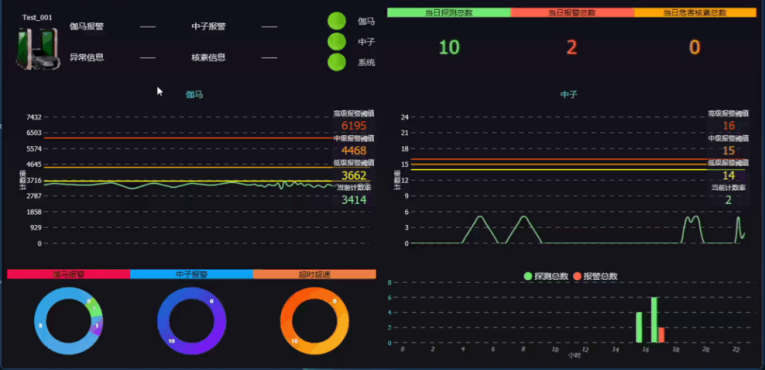
Task: Click the orange medium threshold line in gamma chart
Action: pos(188,167)
